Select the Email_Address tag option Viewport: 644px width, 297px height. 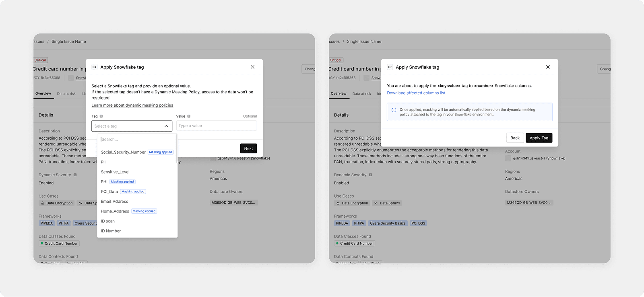click(x=114, y=202)
